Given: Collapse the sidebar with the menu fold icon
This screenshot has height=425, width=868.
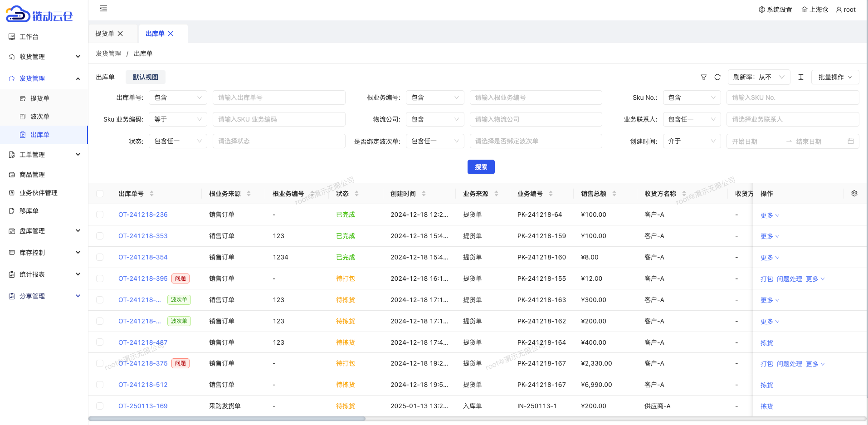Looking at the screenshot, I should [103, 9].
